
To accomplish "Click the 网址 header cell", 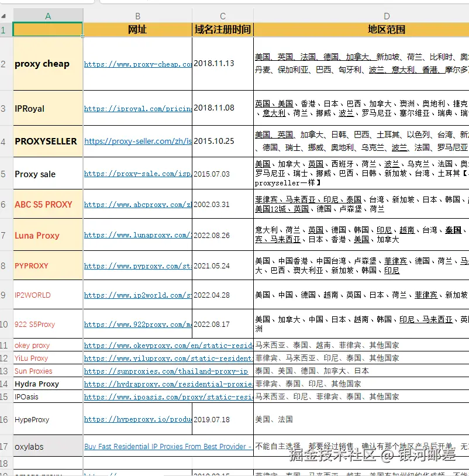I will click(137, 29).
